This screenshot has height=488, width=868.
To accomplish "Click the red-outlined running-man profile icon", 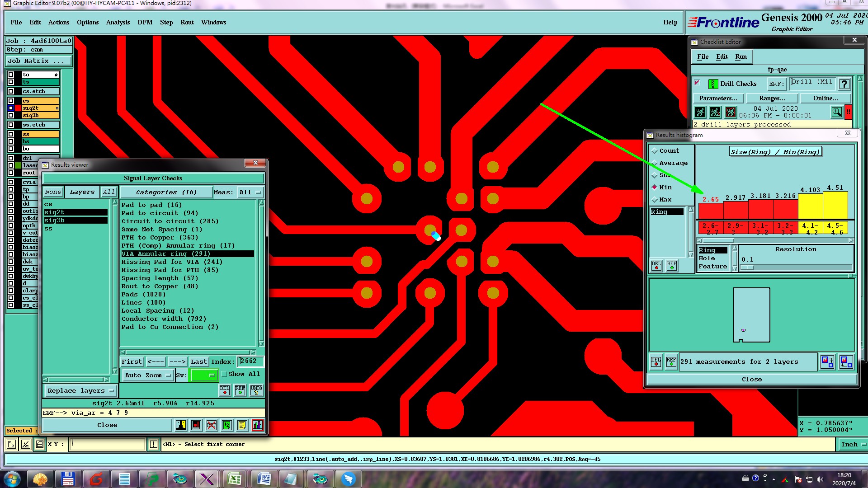I will pos(731,112).
